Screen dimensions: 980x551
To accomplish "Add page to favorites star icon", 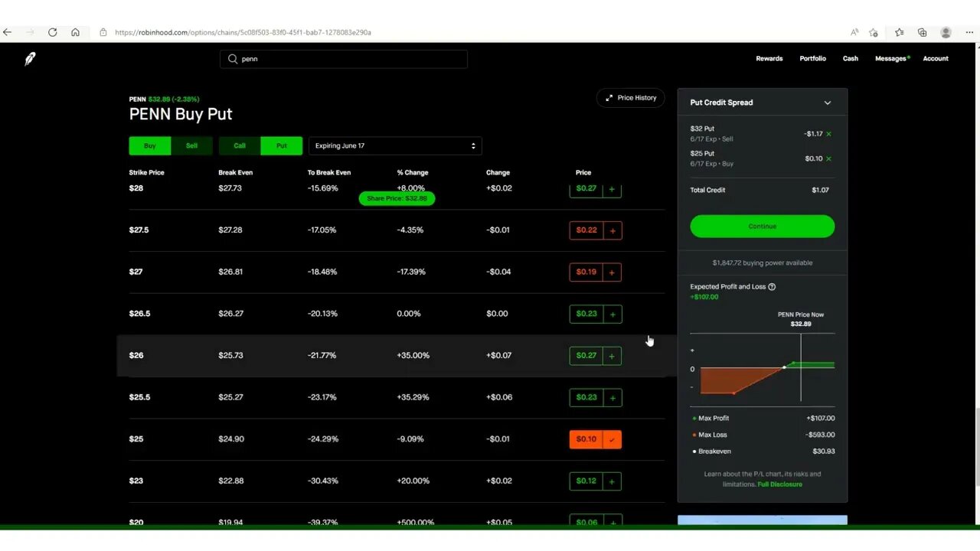I will pos(874,32).
